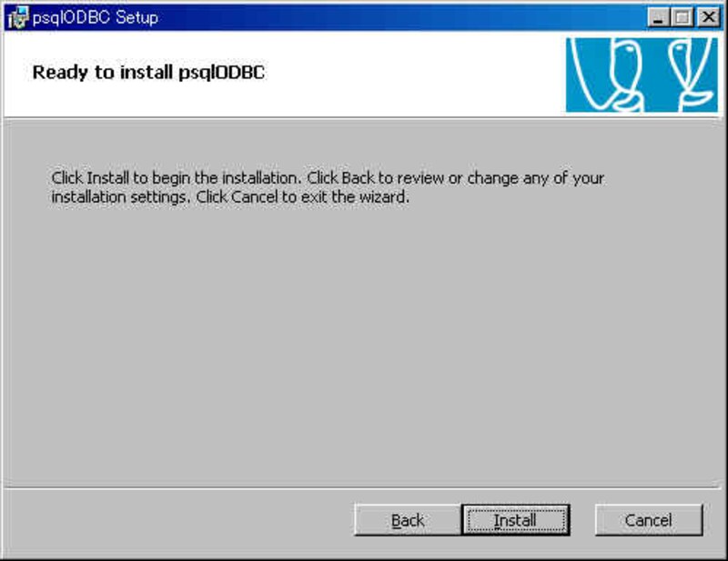Cancel the psqlODBC setup wizard

coord(649,520)
